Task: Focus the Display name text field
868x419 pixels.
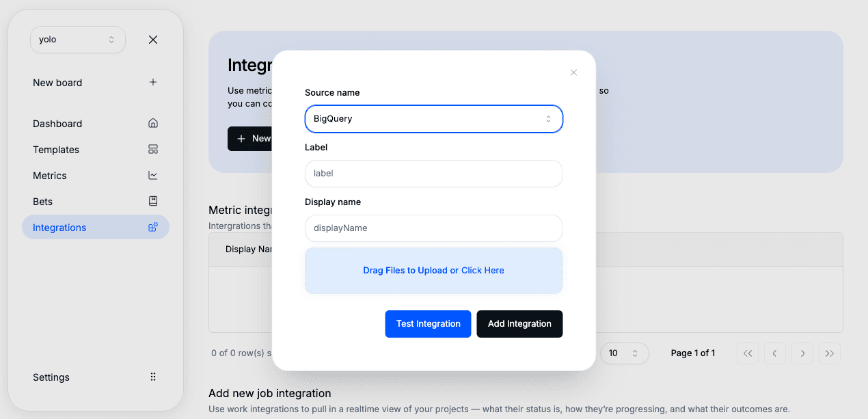Action: click(433, 228)
